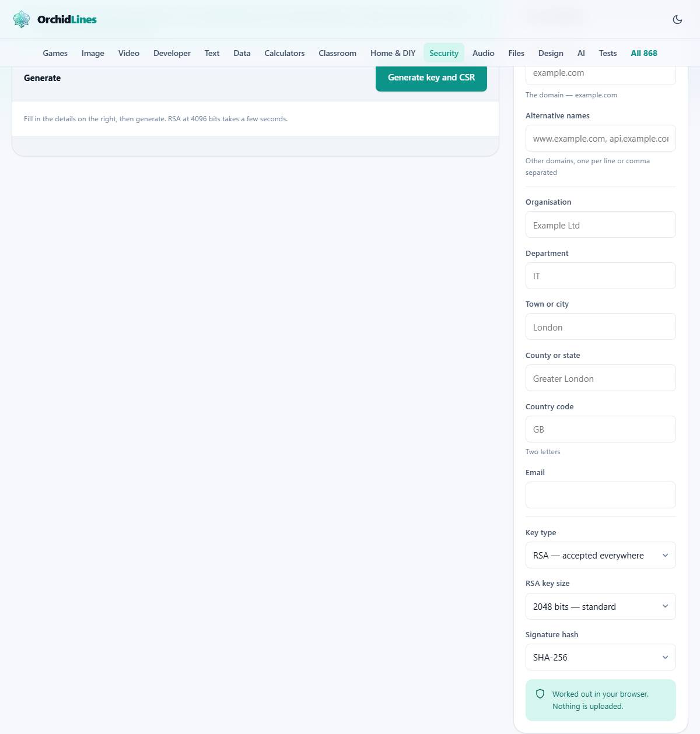The width and height of the screenshot is (700, 734).
Task: Click the 'Key type' label
Action: point(541,533)
